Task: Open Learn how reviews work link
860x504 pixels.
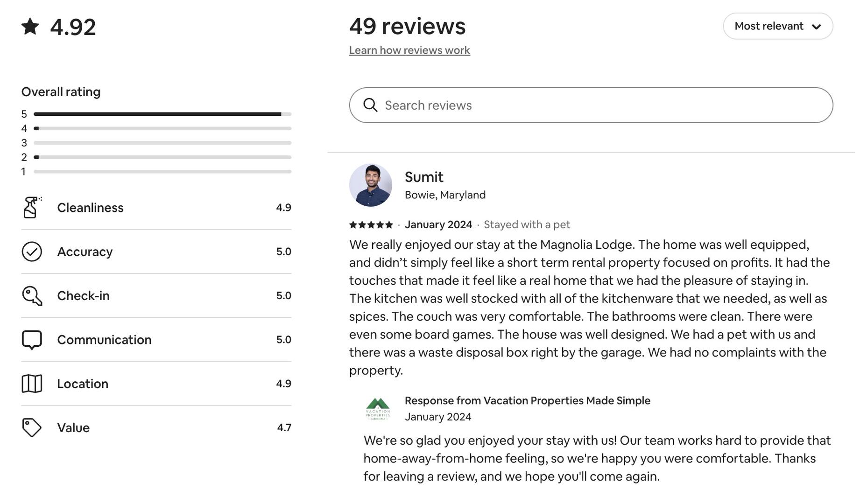Action: [409, 50]
